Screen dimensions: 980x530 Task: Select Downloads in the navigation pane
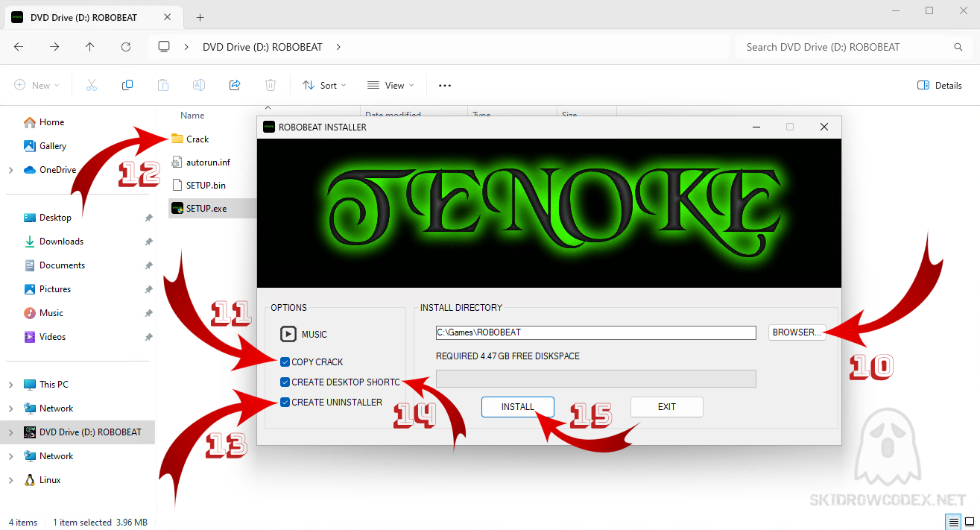tap(61, 242)
